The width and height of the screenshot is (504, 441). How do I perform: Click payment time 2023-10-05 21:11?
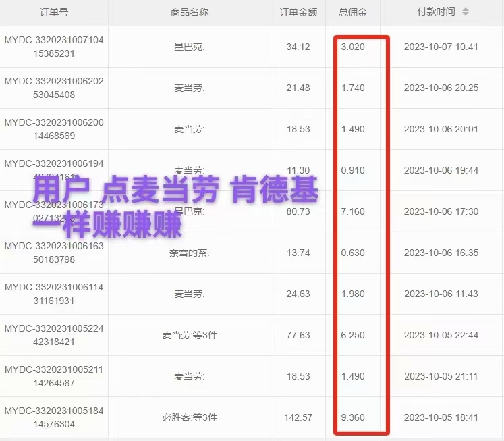point(441,376)
